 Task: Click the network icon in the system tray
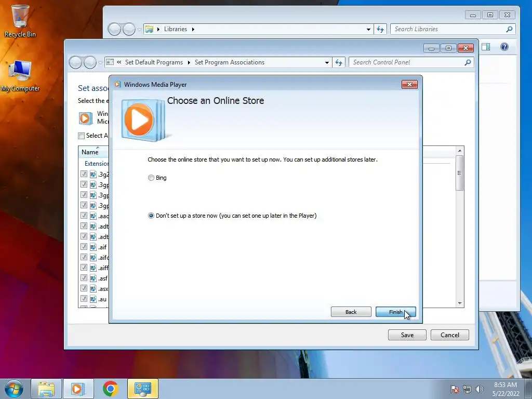[x=467, y=389]
